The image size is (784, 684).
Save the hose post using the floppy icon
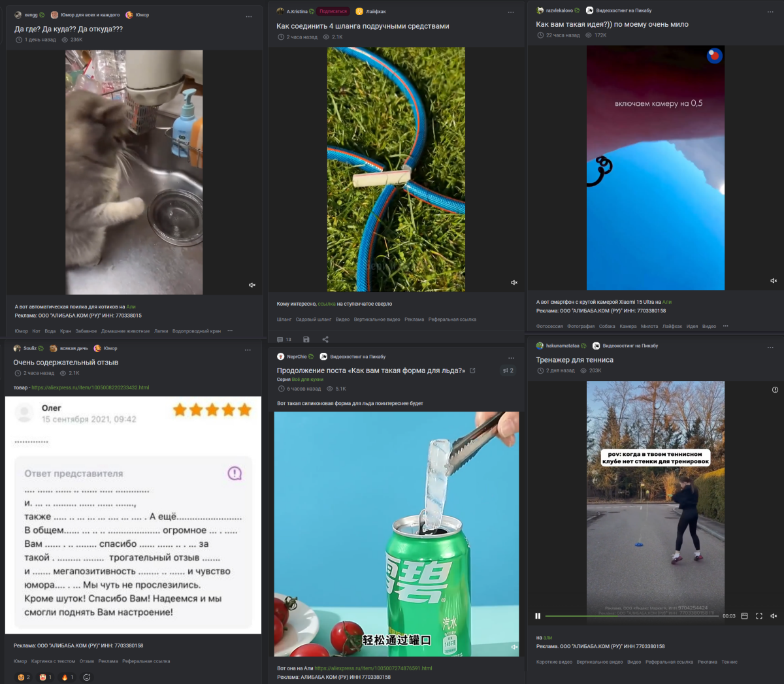[x=305, y=339]
